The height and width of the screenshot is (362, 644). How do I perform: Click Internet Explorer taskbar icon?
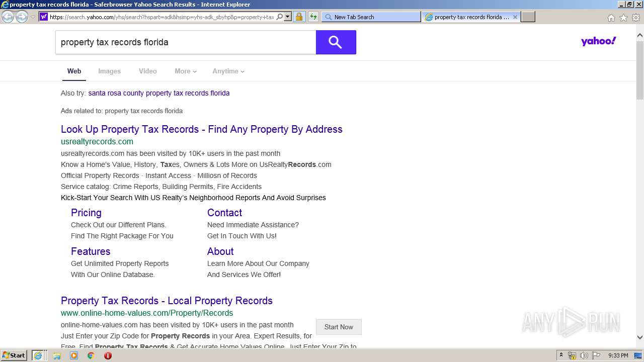coord(38,355)
